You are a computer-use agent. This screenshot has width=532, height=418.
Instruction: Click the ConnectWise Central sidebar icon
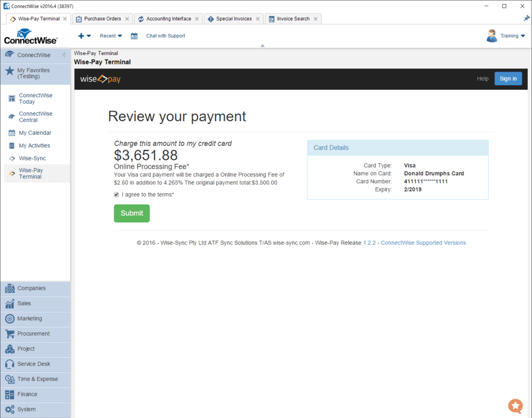(x=12, y=117)
